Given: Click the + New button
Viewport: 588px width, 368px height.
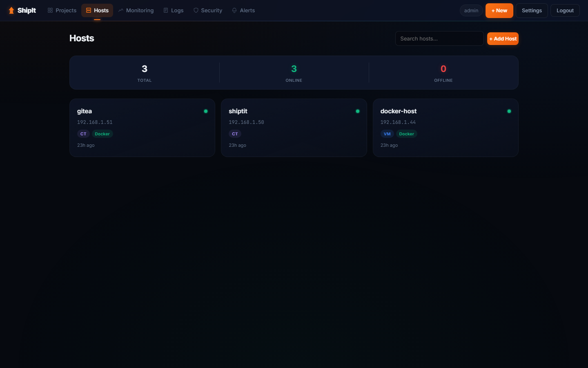Looking at the screenshot, I should pyautogui.click(x=499, y=11).
